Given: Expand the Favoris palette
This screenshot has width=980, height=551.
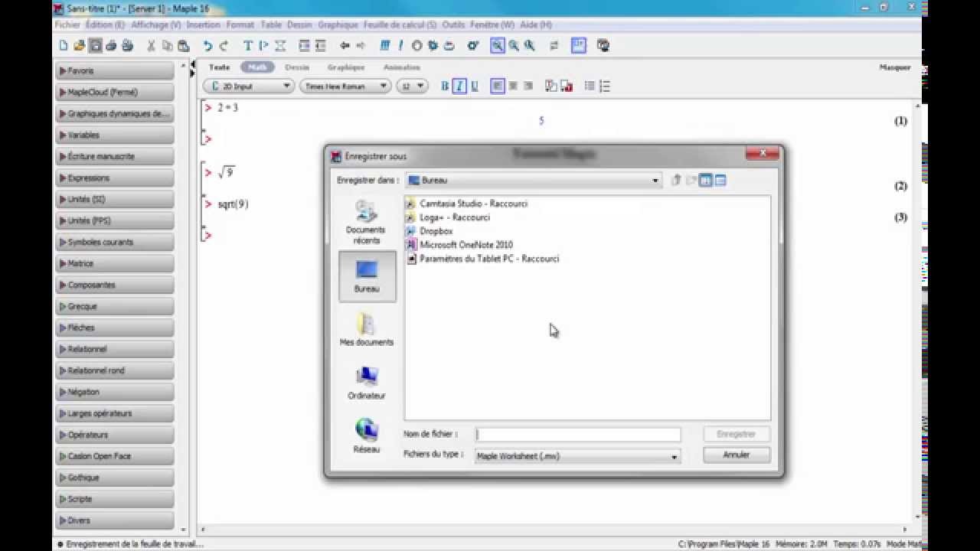Looking at the screenshot, I should (x=115, y=71).
